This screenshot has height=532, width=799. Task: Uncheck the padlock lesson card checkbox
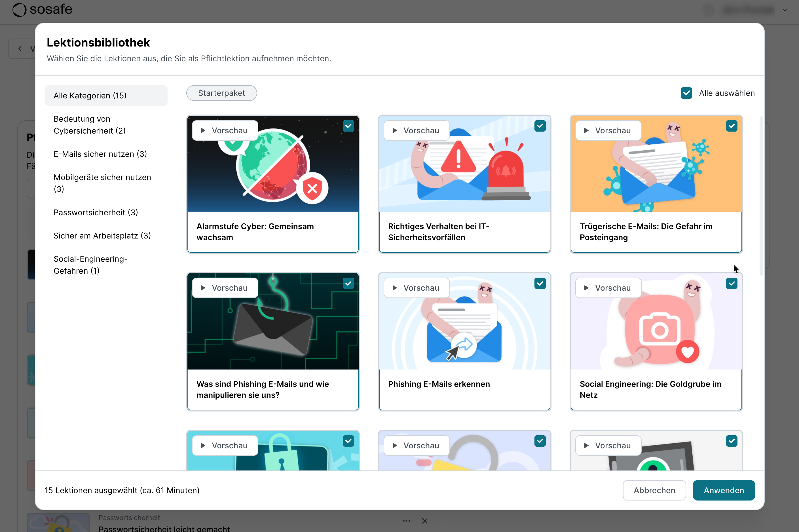(x=348, y=441)
